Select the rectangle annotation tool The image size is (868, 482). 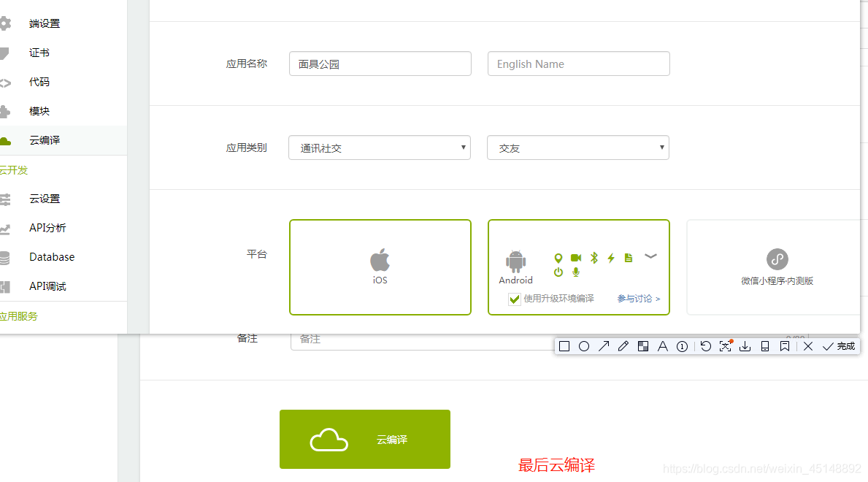coord(564,346)
